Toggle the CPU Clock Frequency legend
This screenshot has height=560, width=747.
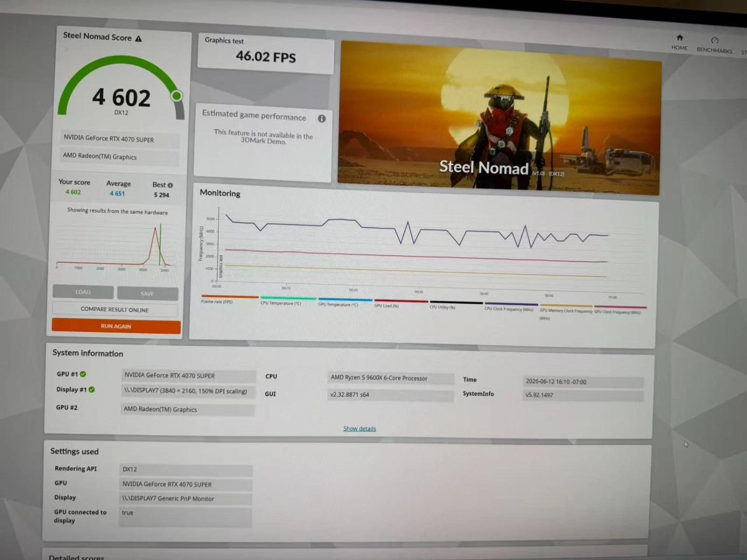[511, 306]
